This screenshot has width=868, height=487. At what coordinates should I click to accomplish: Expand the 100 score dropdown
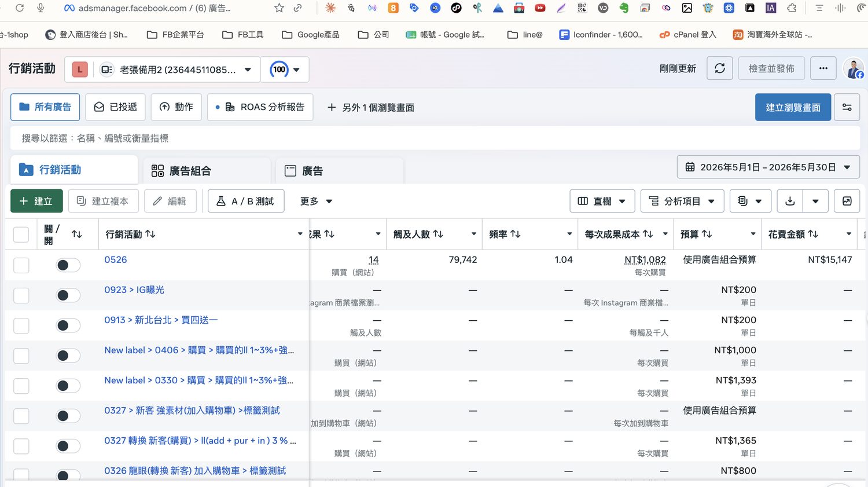(285, 69)
